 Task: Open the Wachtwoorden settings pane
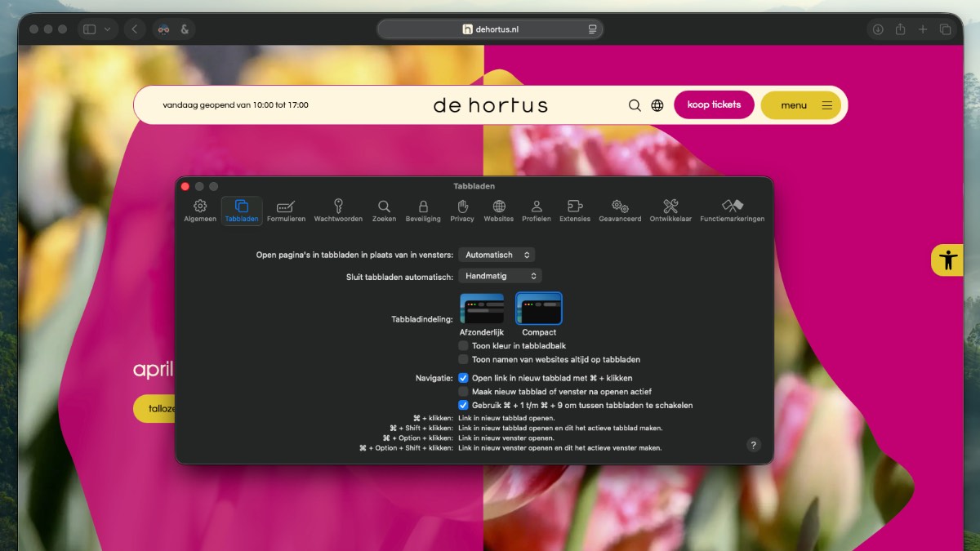[x=338, y=211]
